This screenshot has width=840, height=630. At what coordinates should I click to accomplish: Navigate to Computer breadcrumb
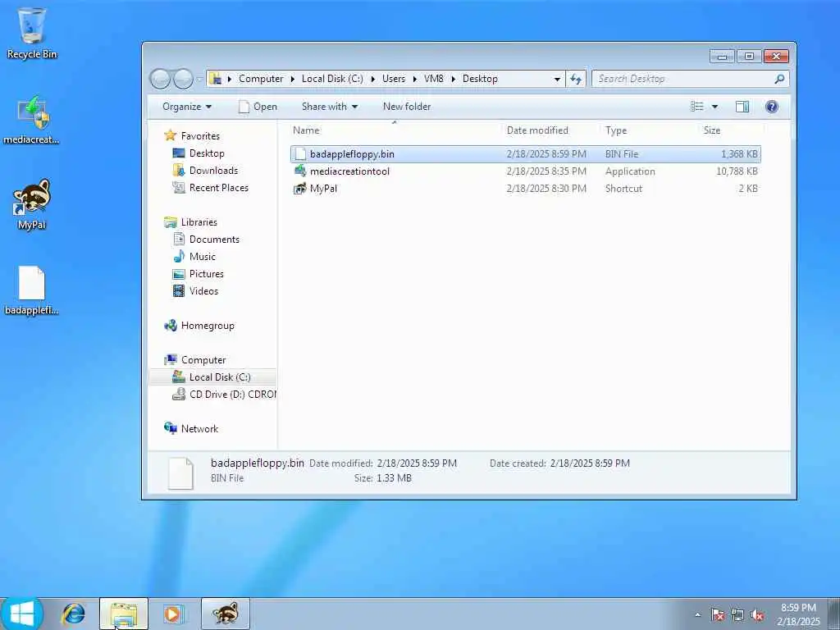tap(261, 79)
